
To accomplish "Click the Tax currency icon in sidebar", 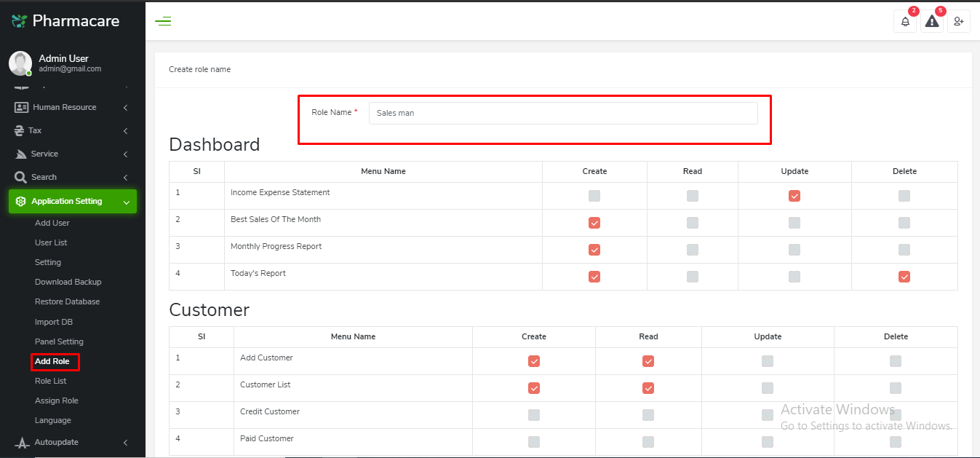I will click(x=20, y=131).
